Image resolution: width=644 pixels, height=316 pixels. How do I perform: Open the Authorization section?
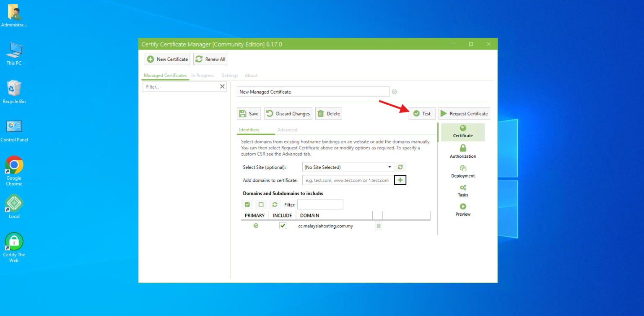tap(462, 151)
